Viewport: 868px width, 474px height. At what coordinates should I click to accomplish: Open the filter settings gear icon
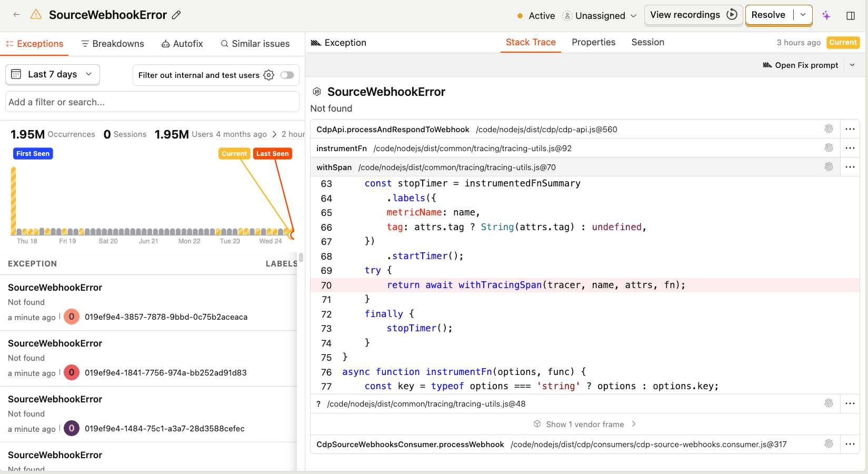(269, 75)
